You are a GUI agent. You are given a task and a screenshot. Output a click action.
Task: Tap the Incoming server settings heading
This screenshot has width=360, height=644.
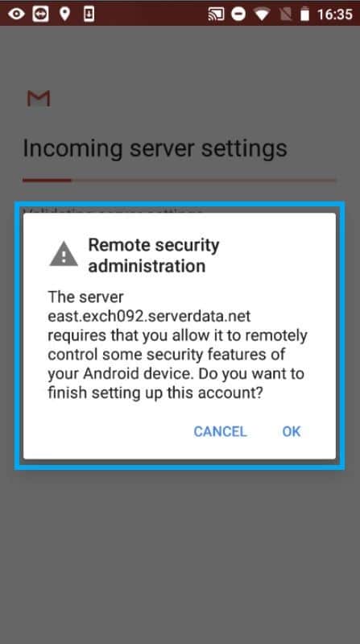coord(155,148)
